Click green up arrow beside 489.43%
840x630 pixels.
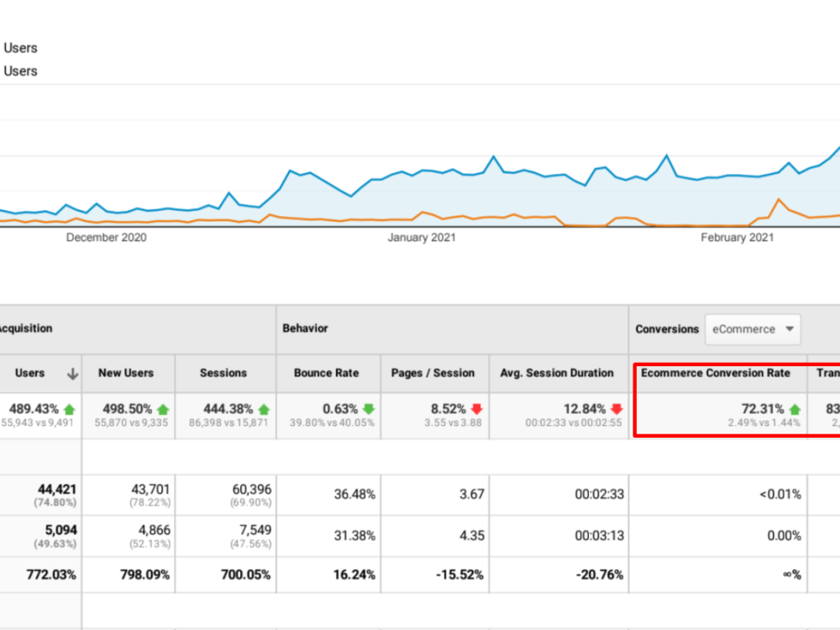click(69, 410)
